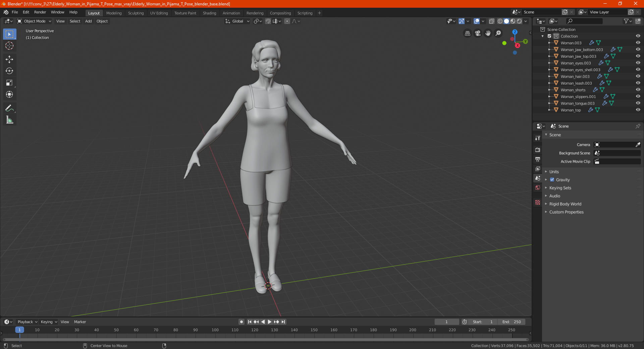Image resolution: width=644 pixels, height=349 pixels.
Task: Open the Render properties tab
Action: (538, 150)
